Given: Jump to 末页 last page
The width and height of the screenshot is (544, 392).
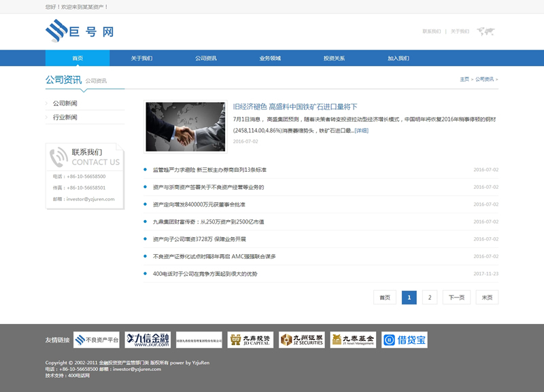Looking at the screenshot, I should pos(487,298).
